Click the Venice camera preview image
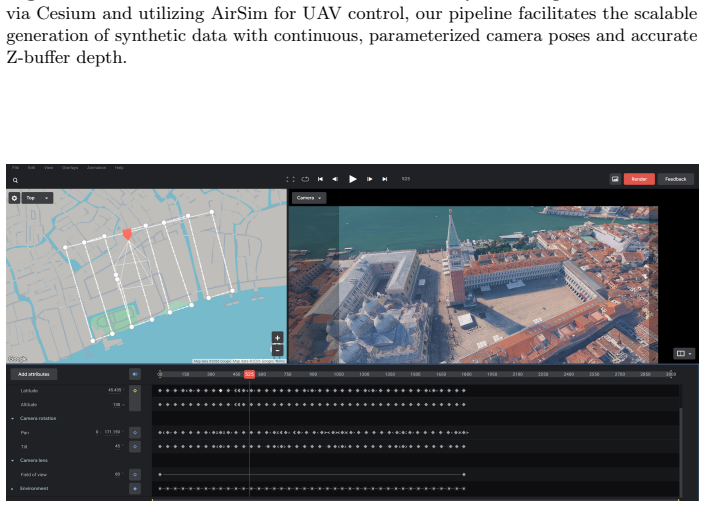Screen dimensions: 705x507 pos(473,285)
